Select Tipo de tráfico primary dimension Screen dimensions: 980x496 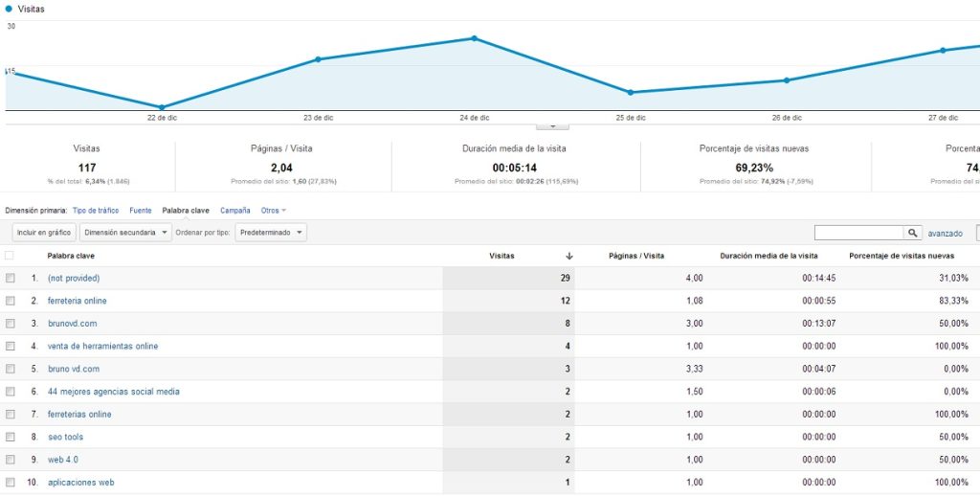click(96, 211)
